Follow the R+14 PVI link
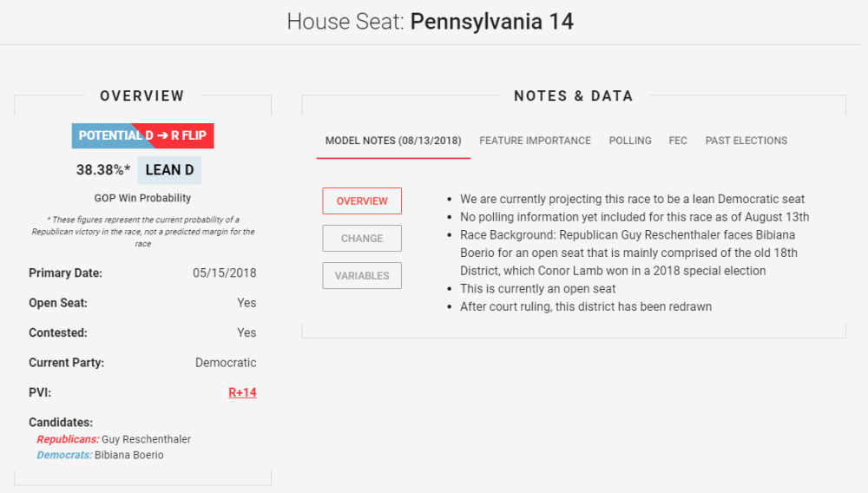The width and height of the screenshot is (868, 493). tap(242, 392)
